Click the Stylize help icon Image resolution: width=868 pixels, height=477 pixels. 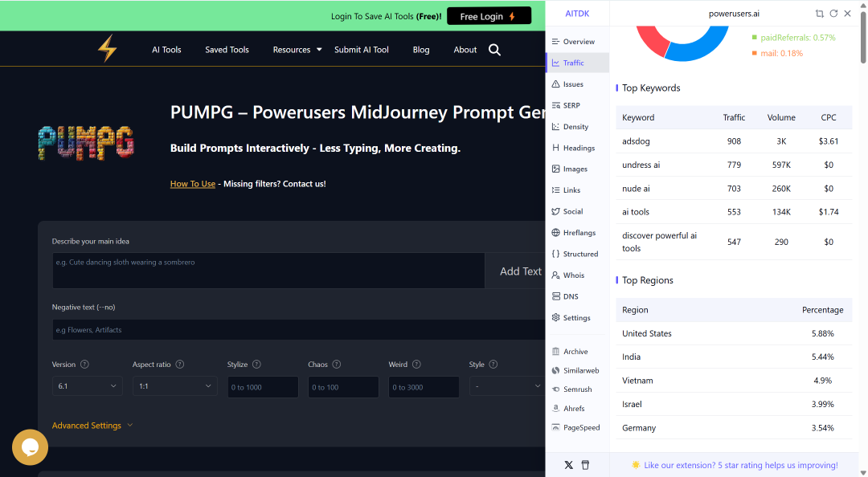(x=256, y=364)
